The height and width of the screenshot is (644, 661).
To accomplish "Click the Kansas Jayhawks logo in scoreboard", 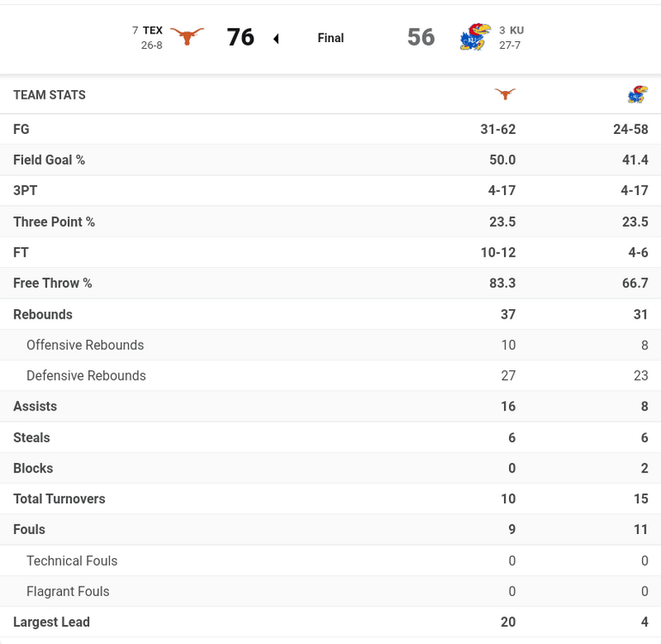I will pos(473,37).
